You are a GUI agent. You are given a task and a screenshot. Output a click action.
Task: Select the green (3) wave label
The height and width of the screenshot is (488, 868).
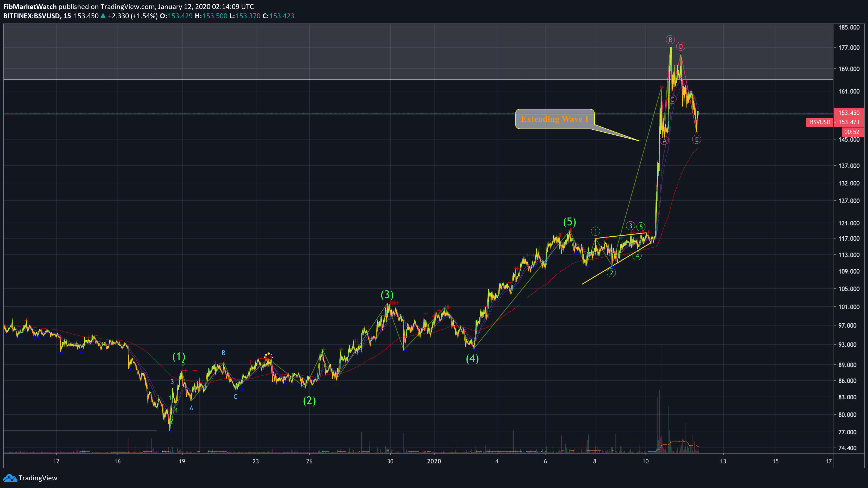(387, 294)
